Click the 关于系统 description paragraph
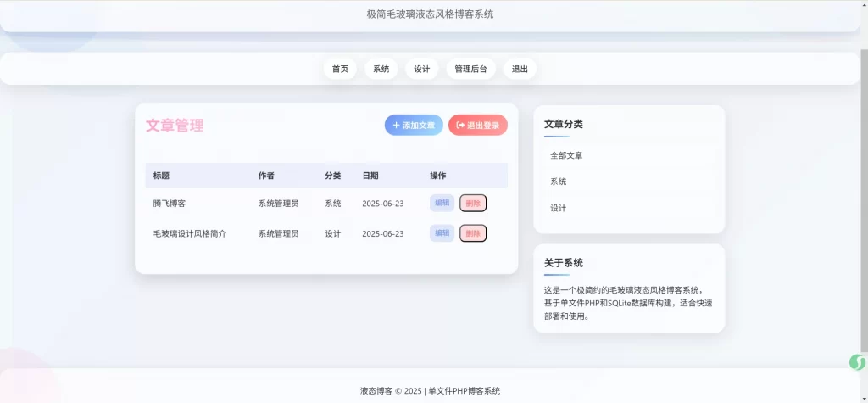 click(628, 303)
